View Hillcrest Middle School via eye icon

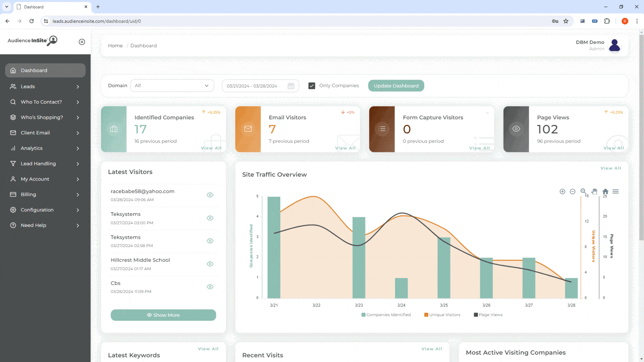tap(210, 264)
